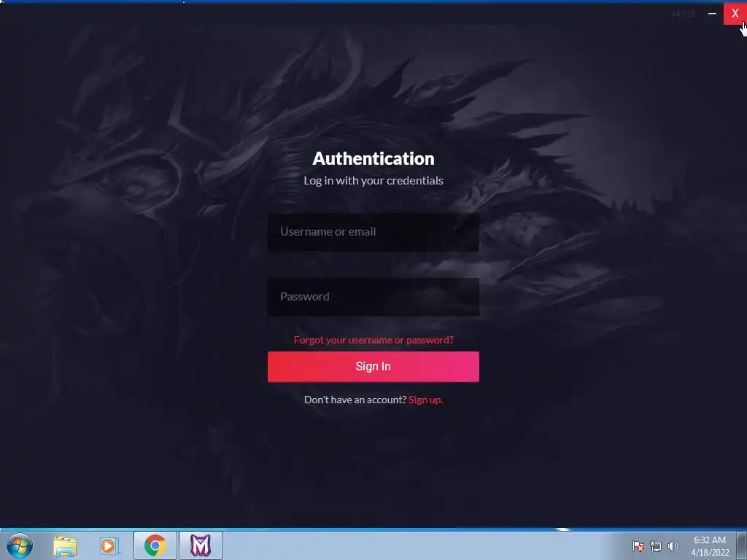Image resolution: width=747 pixels, height=560 pixels.
Task: Launch Windows Explorer from the taskbar
Action: (x=65, y=546)
